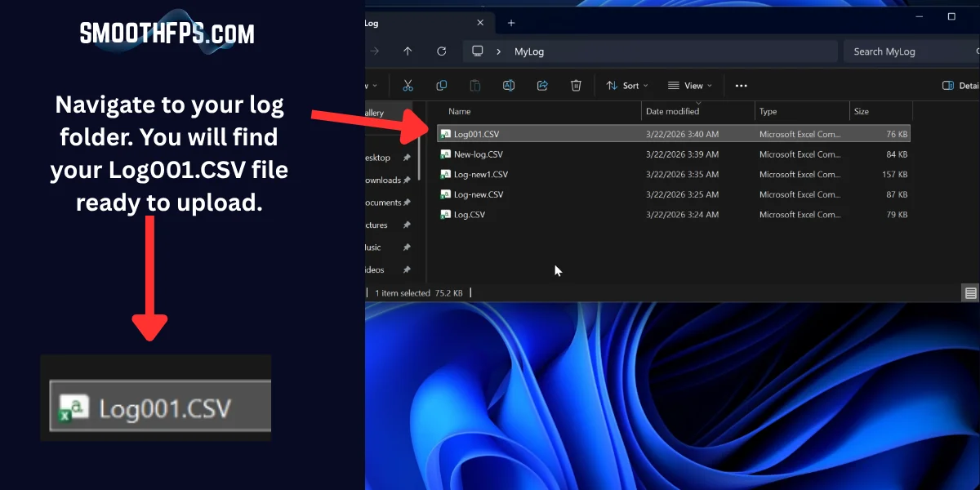Click the Paste icon in the toolbar

[474, 85]
